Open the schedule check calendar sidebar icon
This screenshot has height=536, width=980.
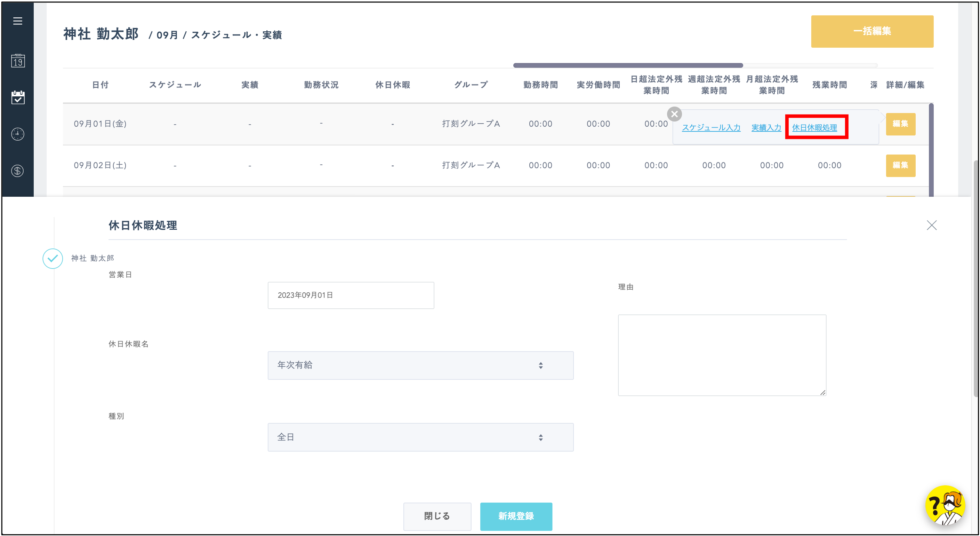pyautogui.click(x=17, y=98)
